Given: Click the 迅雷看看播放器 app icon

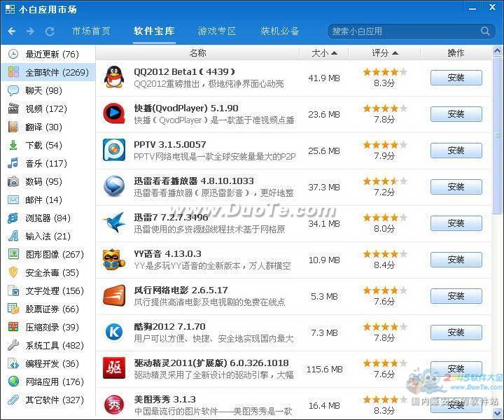Looking at the screenshot, I should click(114, 186).
